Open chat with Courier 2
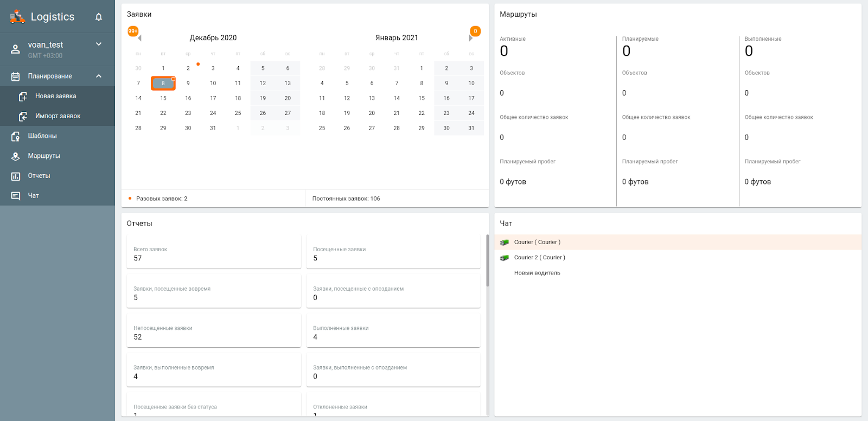868x421 pixels. pos(539,258)
